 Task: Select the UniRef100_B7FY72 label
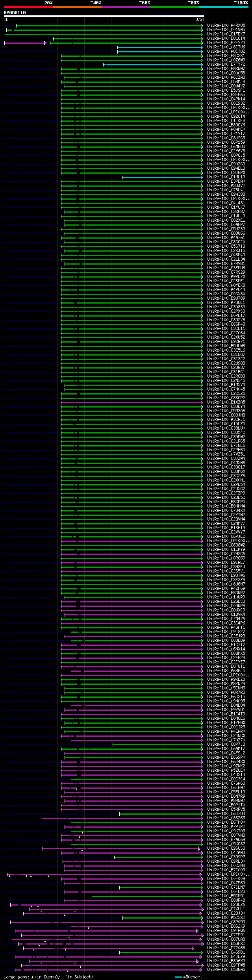click(226, 65)
